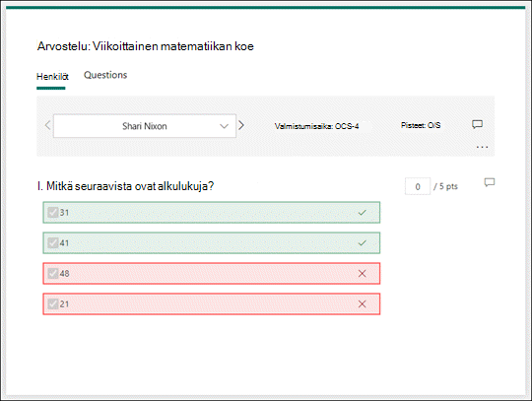Click the points input field for question 1
Screen dimensions: 532x401
[418, 186]
